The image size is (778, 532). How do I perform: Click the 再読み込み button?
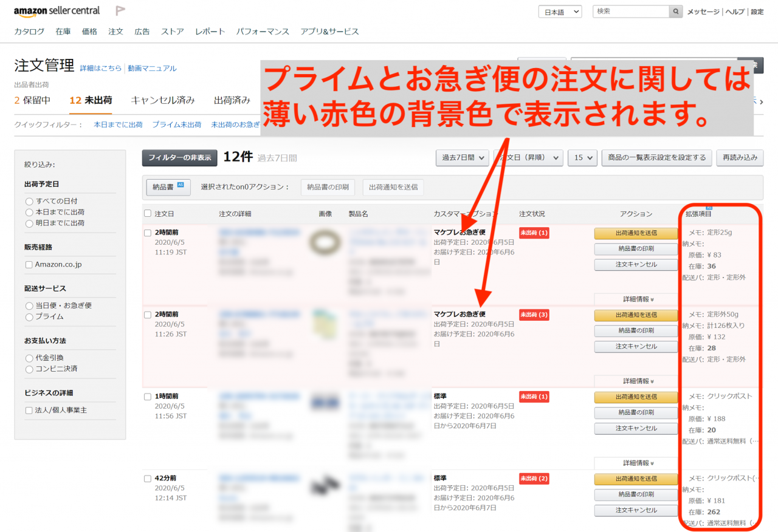[x=740, y=158]
